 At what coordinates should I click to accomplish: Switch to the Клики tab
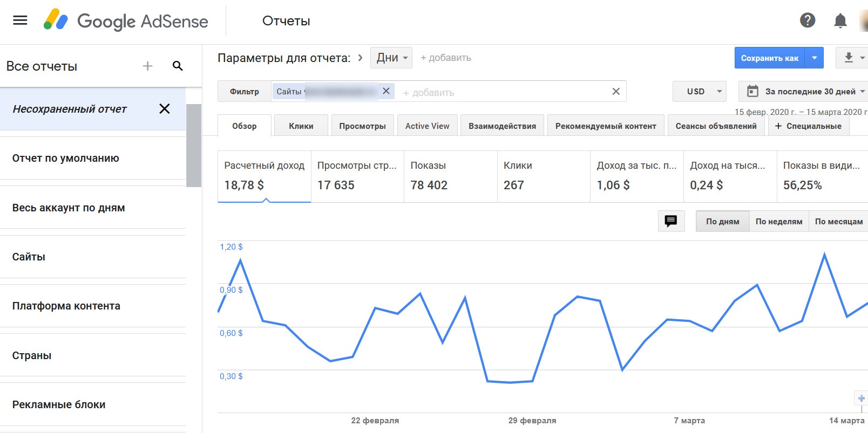tap(301, 126)
